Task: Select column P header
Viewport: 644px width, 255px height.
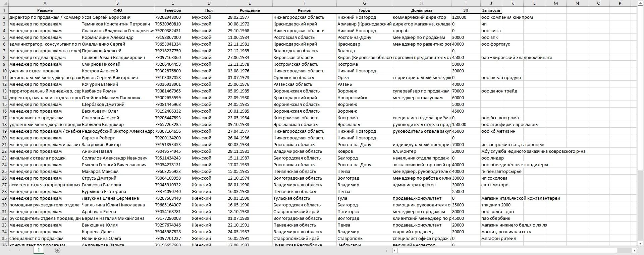Action: point(620,3)
